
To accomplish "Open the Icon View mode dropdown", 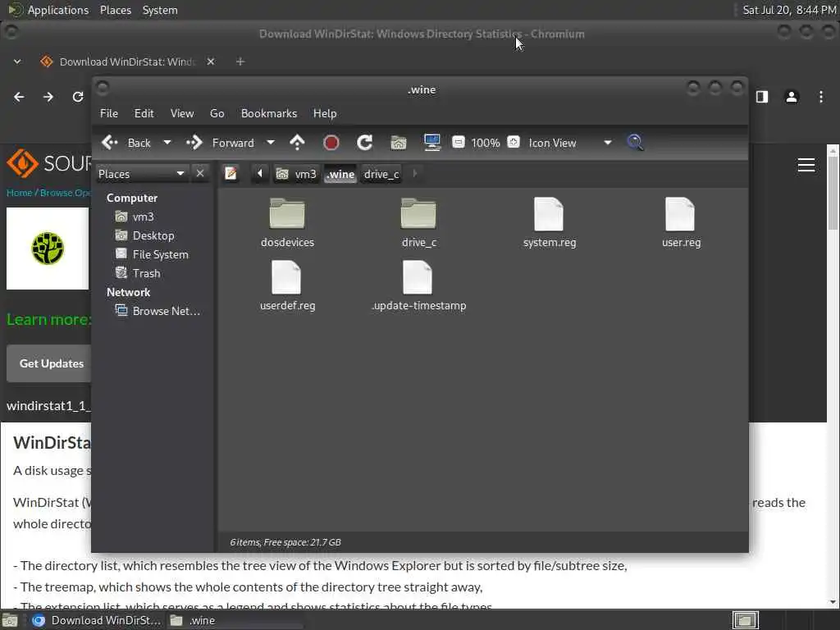I will 570,143.
